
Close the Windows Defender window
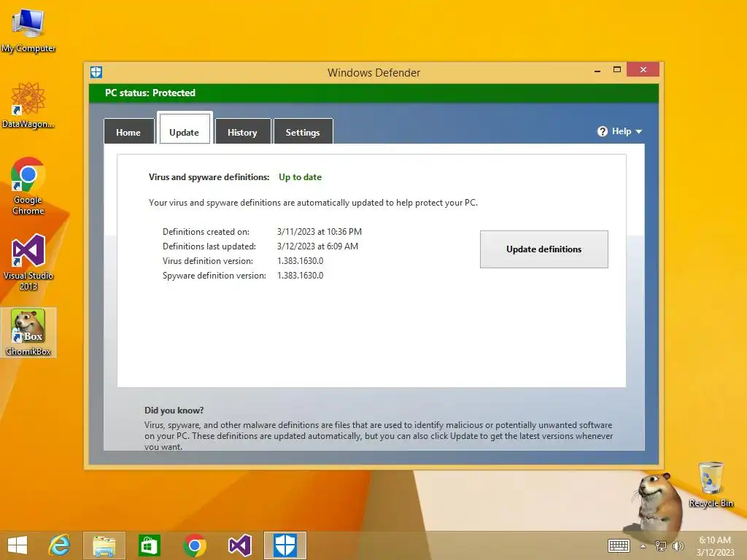tap(643, 69)
